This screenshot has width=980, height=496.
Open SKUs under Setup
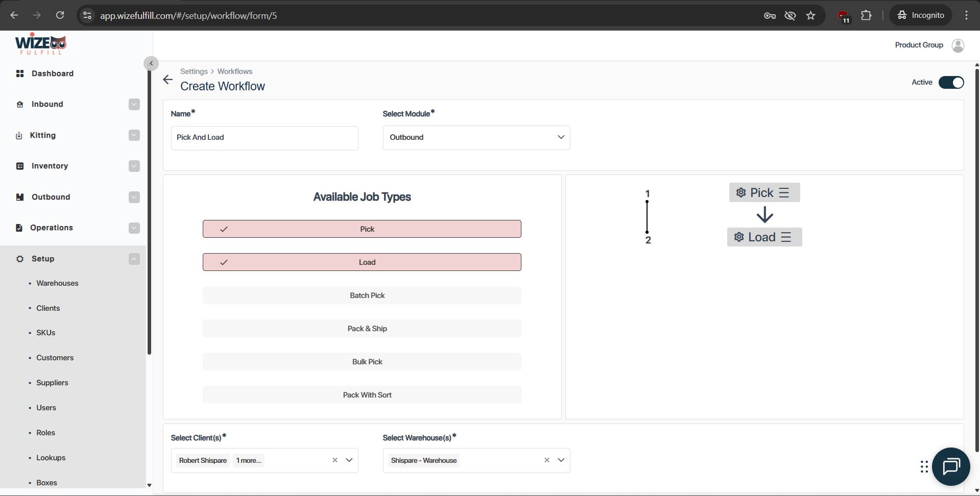[45, 333]
